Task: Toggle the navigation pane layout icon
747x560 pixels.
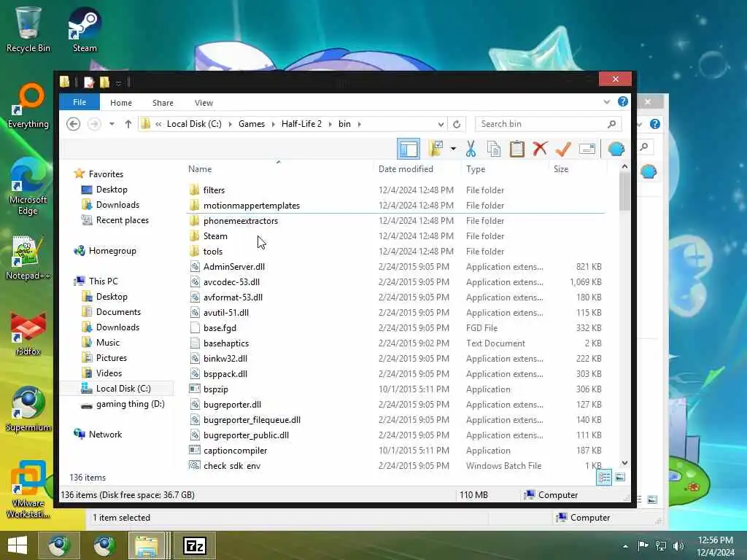Action: coord(409,149)
